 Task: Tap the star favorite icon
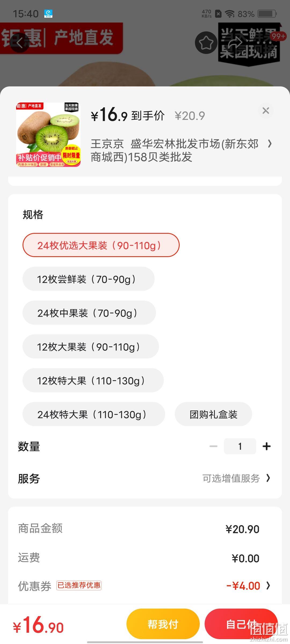tap(206, 43)
